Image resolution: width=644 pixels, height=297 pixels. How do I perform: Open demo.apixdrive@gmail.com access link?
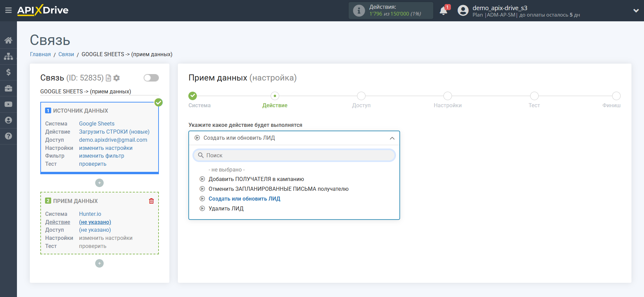[x=113, y=140]
